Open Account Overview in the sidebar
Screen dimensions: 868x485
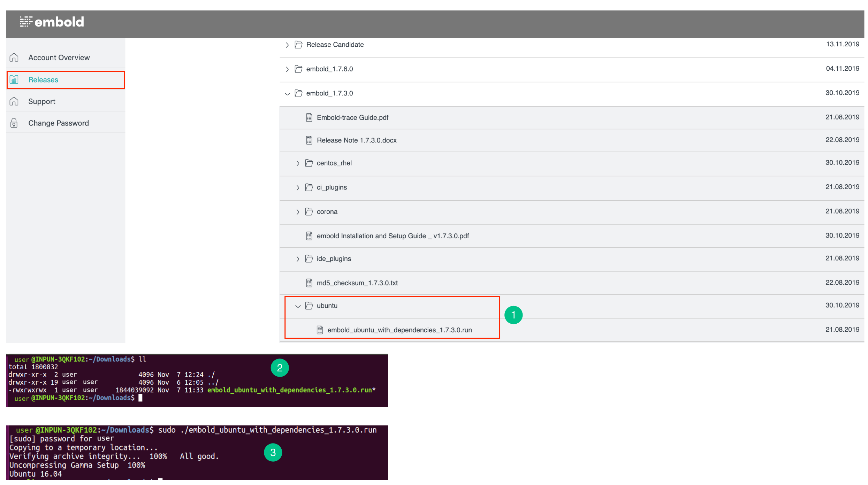pyautogui.click(x=59, y=57)
